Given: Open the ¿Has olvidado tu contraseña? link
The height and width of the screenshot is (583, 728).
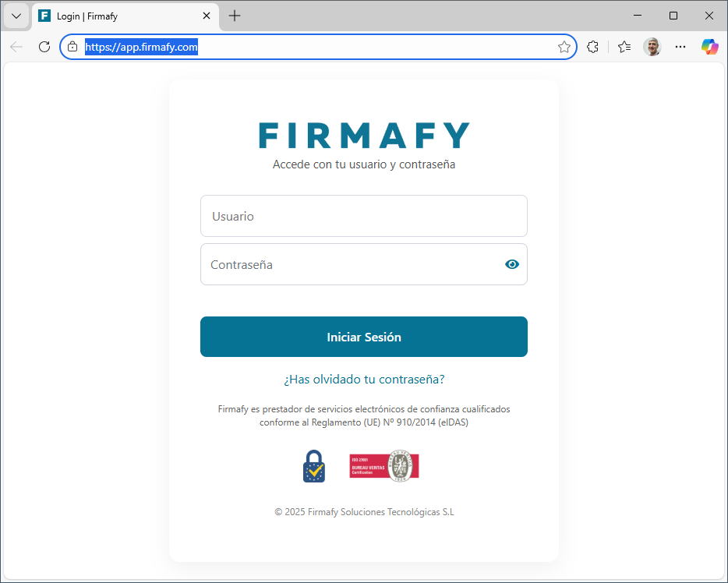Looking at the screenshot, I should [364, 380].
